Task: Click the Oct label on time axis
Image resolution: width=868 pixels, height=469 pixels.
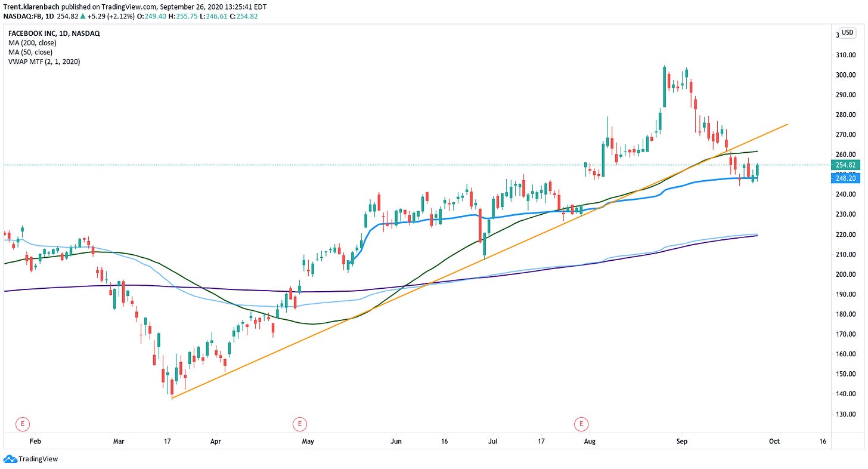Action: (774, 442)
